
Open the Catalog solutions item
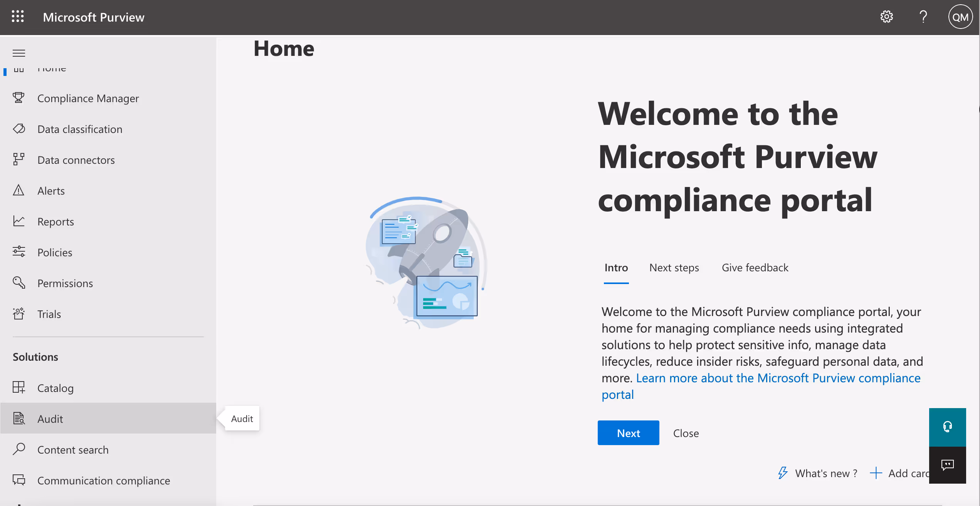tap(55, 388)
